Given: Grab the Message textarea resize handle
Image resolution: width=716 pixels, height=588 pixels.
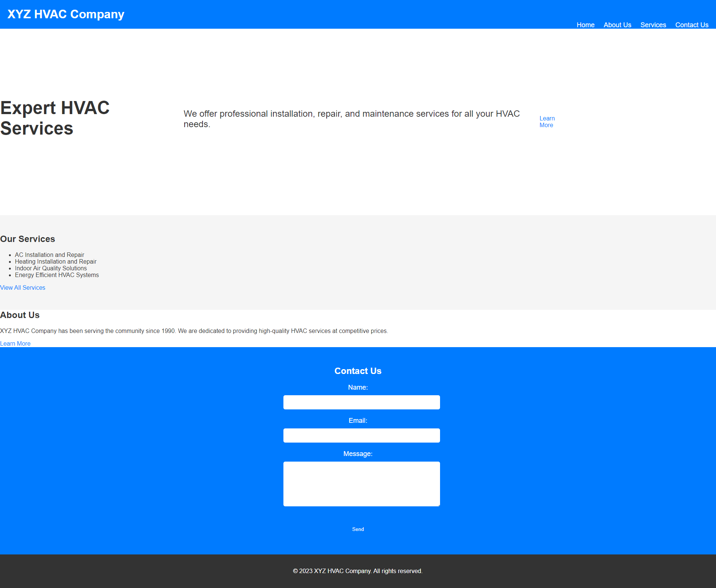Looking at the screenshot, I should (439, 505).
